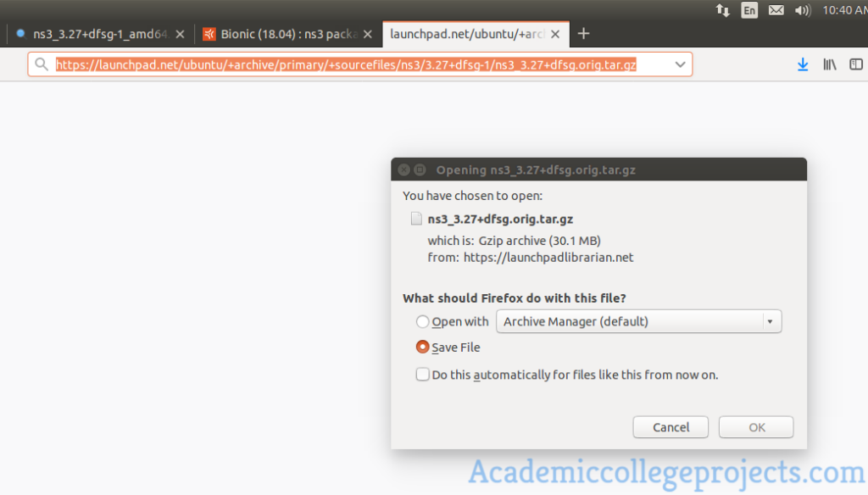Image resolution: width=868 pixels, height=495 pixels.
Task: Open the network connections indicator
Action: 722,10
